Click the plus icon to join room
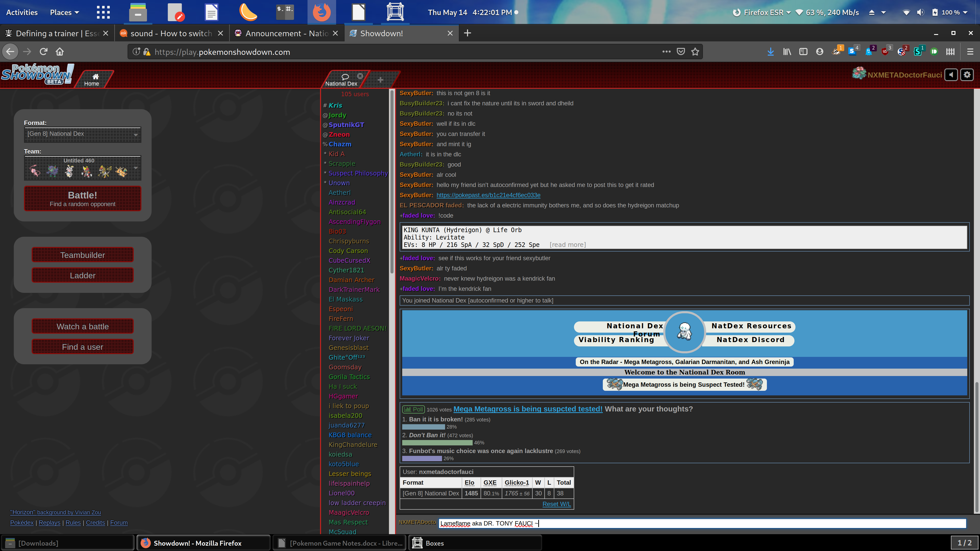The width and height of the screenshot is (980, 551). coord(380,80)
